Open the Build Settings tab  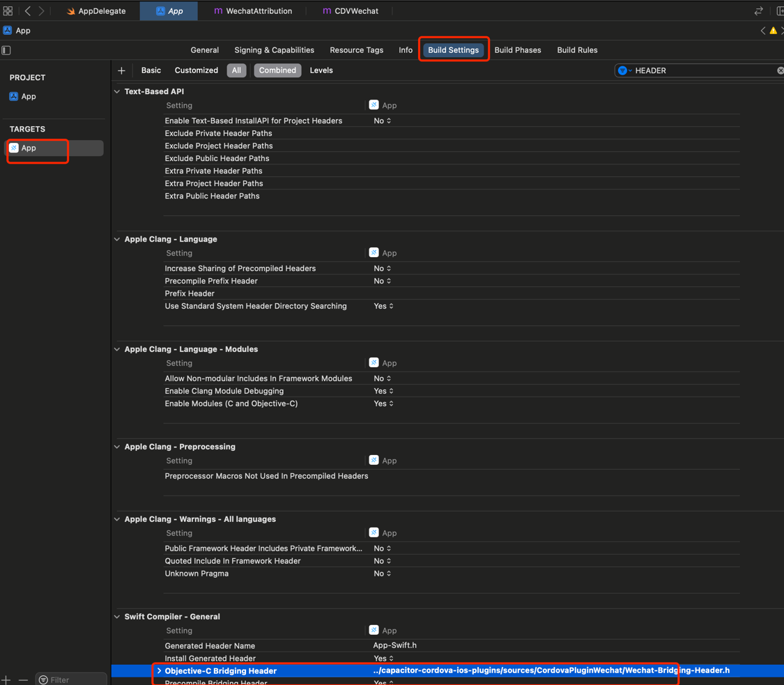coord(453,50)
